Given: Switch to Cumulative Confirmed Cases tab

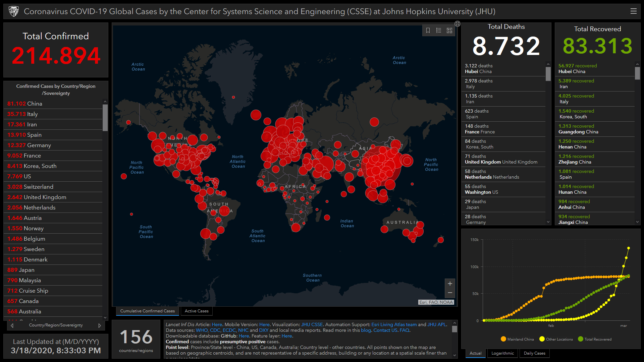Looking at the screenshot, I should click(148, 311).
